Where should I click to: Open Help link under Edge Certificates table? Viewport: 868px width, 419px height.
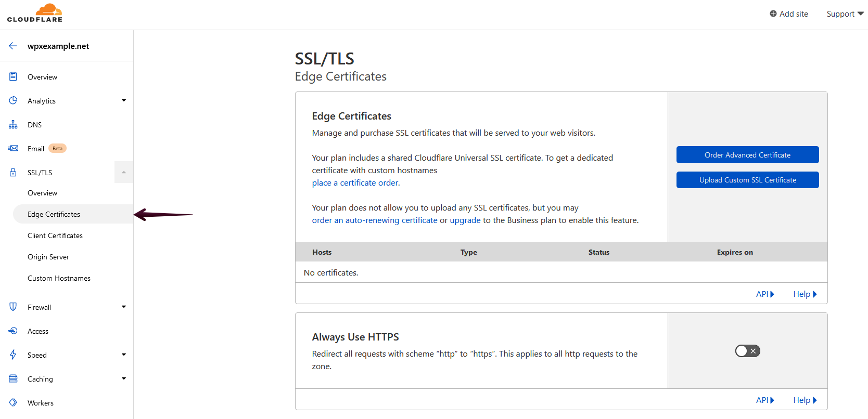[805, 294]
